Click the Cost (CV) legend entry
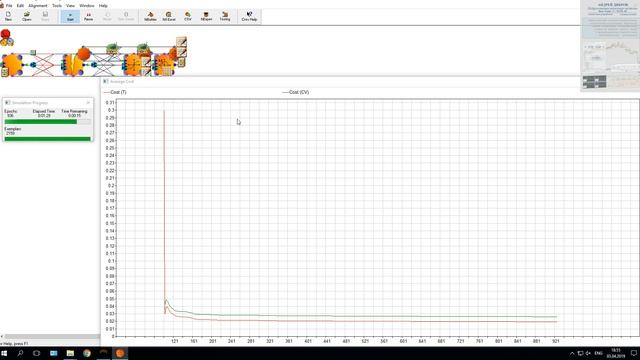Viewport: 640px width, 360px height. (x=296, y=92)
